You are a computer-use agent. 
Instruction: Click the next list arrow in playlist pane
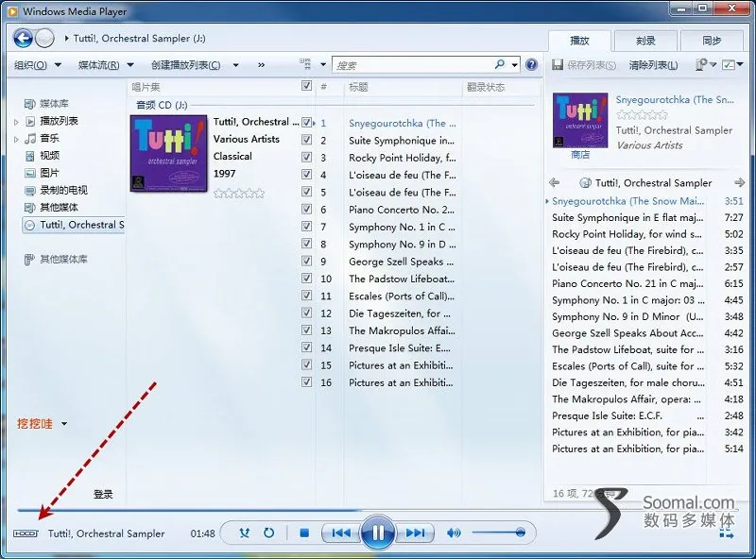click(x=739, y=182)
